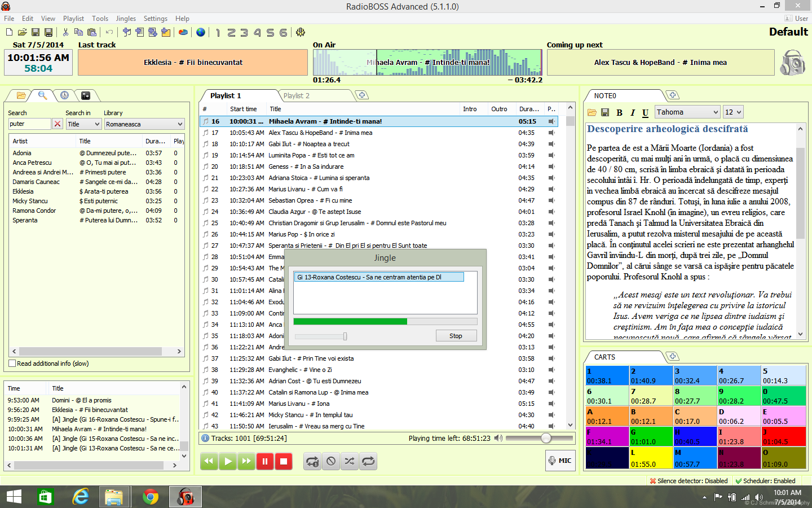Viewport: 812px width, 508px height.
Task: Stop the jingle in the Jingle dialog
Action: [456, 336]
